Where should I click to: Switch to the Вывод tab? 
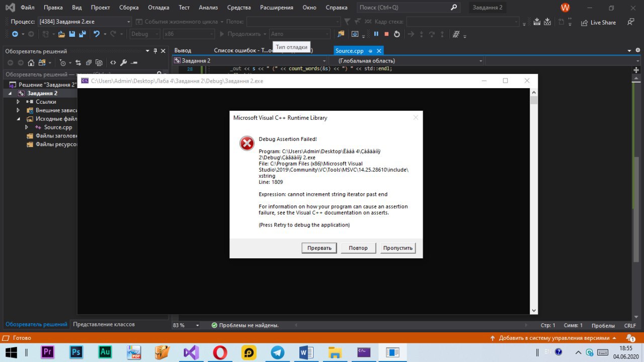pyautogui.click(x=183, y=51)
